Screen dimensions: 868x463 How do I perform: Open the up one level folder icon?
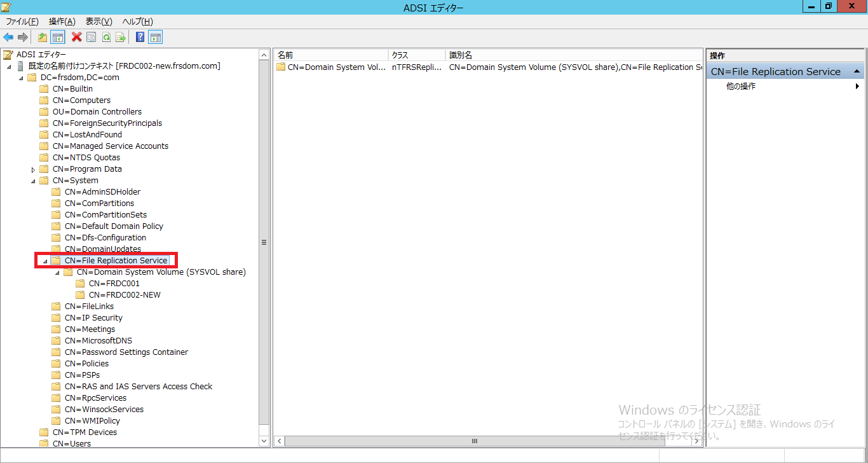coord(42,37)
